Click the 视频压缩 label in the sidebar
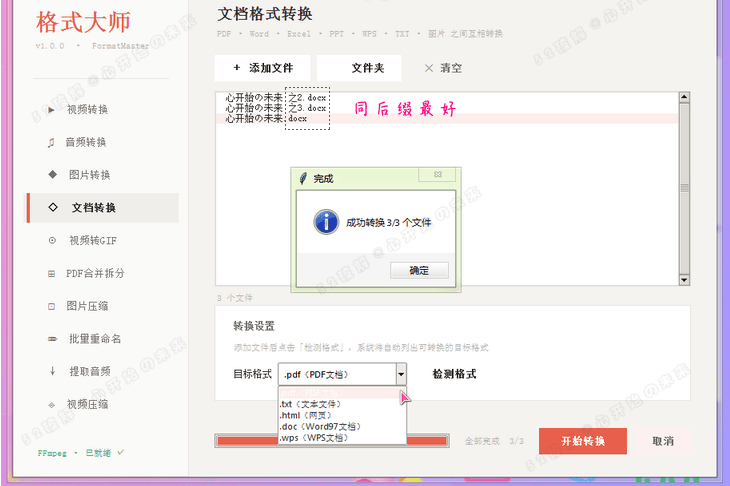Image resolution: width=730 pixels, height=486 pixels. (88, 404)
